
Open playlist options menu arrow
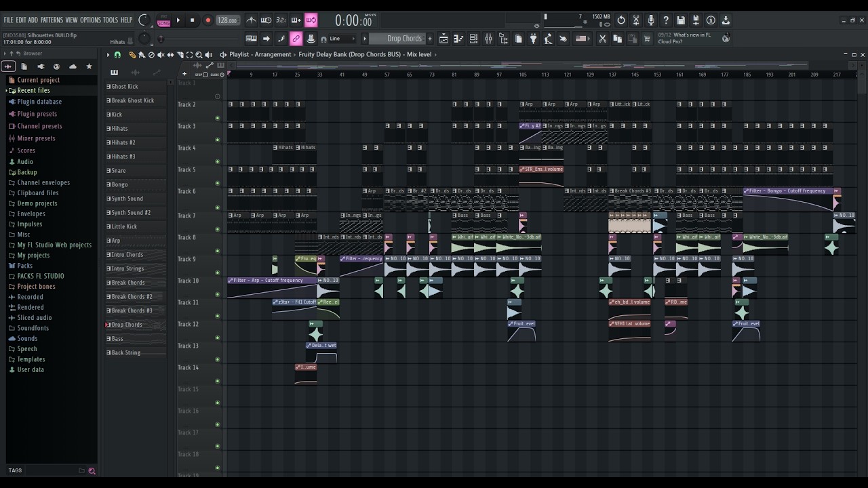108,54
